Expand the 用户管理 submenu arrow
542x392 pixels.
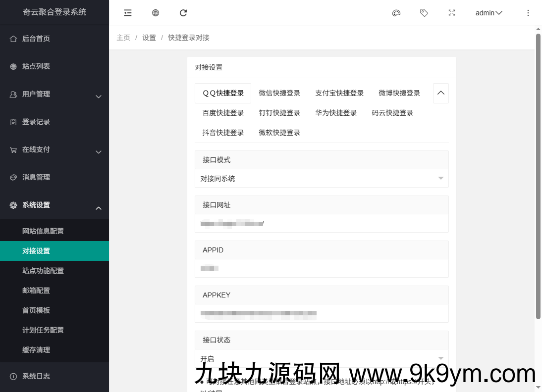(x=99, y=97)
